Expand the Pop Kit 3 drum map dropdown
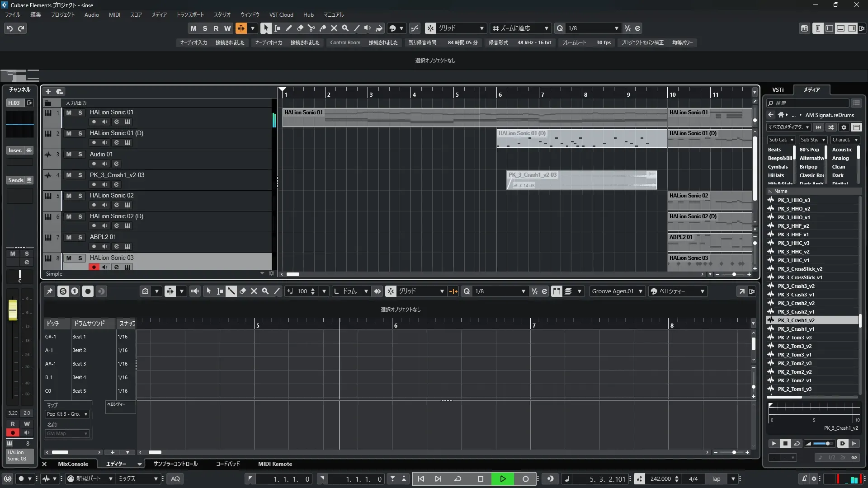Viewport: 868px width, 488px height. click(67, 414)
